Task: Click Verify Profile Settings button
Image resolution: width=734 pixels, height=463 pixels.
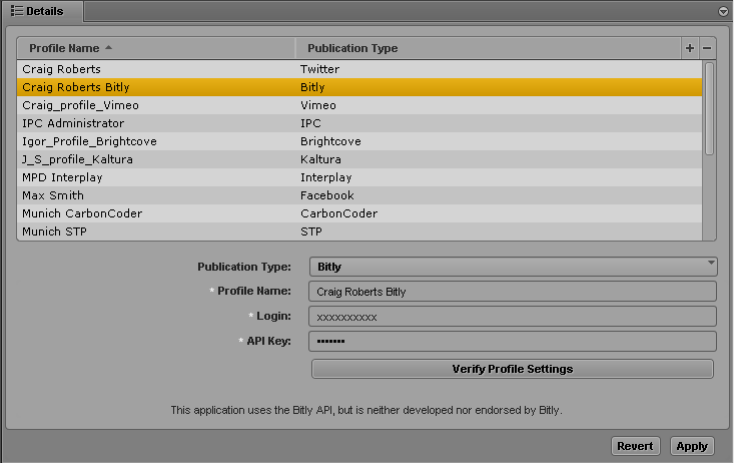Action: pos(512,369)
